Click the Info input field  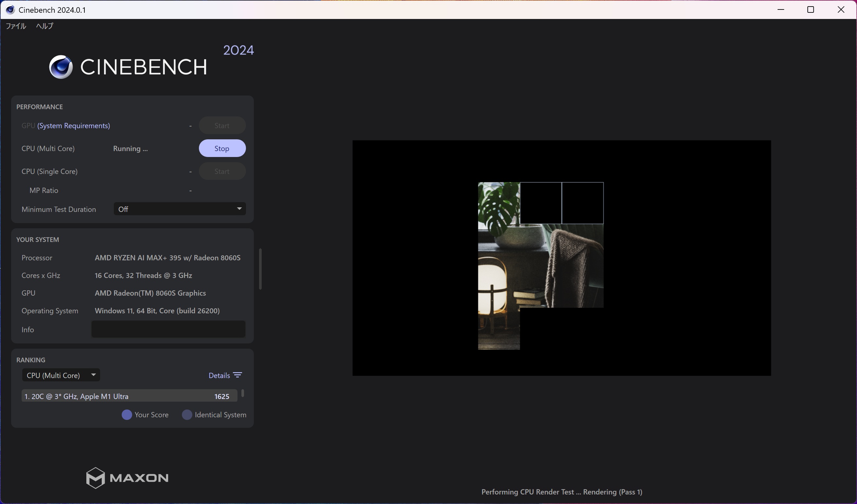pos(168,329)
